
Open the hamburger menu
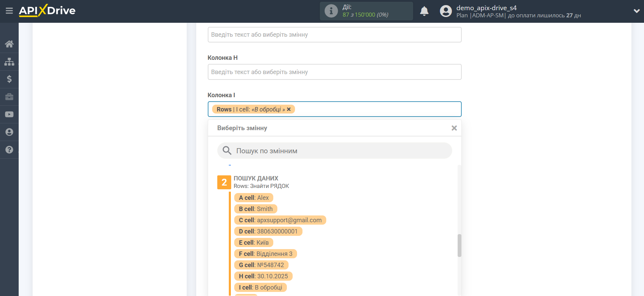pyautogui.click(x=9, y=11)
